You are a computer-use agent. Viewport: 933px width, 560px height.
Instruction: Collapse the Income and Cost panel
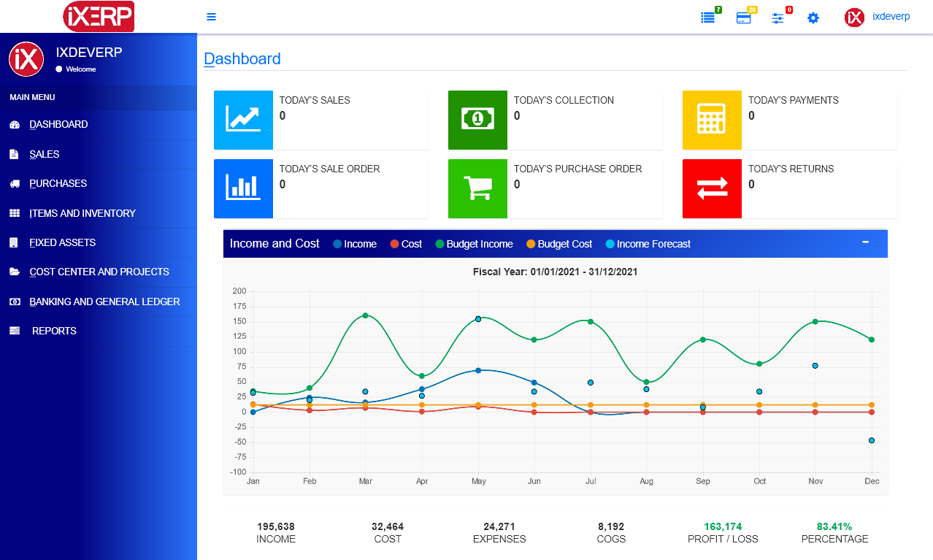pos(865,243)
